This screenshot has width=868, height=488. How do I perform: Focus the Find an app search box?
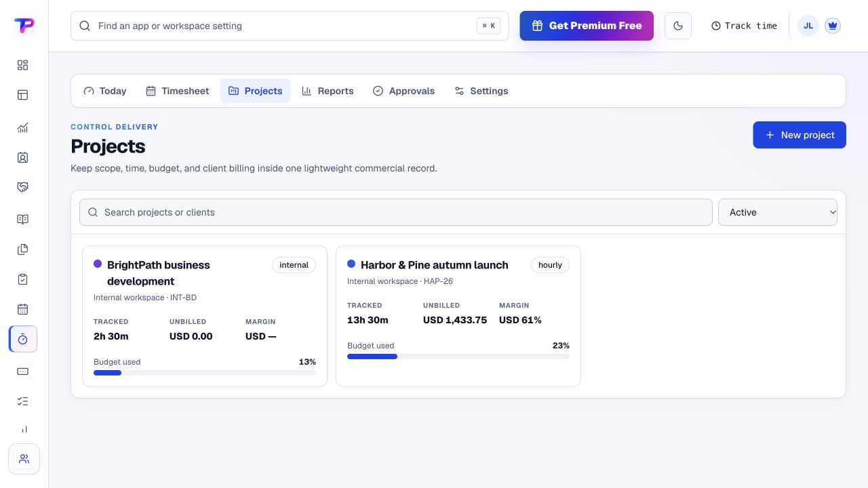[290, 26]
